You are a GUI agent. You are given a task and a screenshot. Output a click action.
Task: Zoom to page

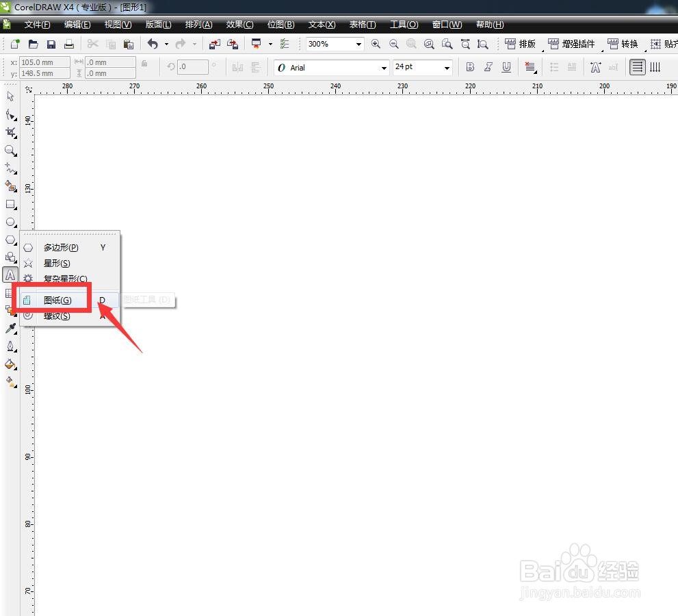tap(447, 44)
